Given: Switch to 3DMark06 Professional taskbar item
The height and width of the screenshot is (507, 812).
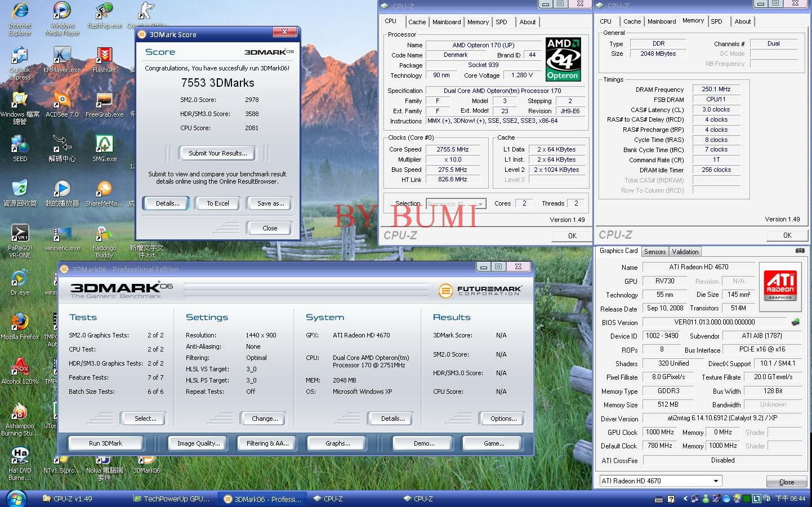Looking at the screenshot, I should (263, 499).
